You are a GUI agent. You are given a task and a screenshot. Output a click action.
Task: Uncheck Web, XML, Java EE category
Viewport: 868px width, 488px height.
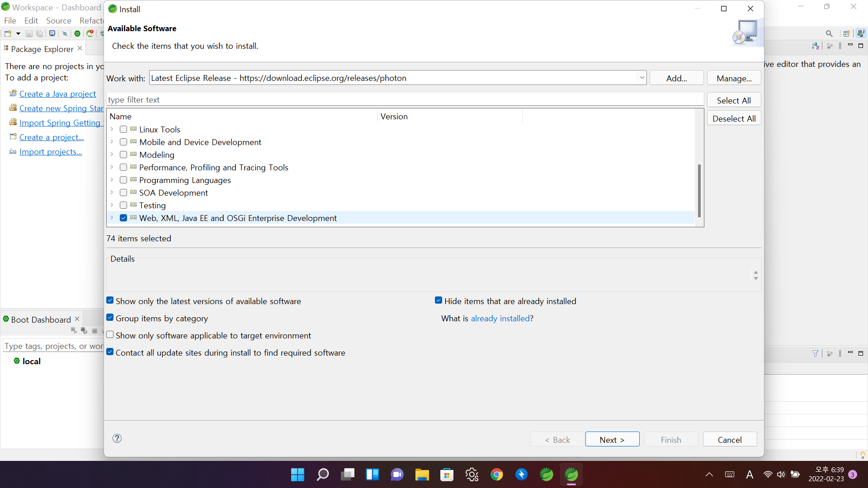tap(123, 218)
